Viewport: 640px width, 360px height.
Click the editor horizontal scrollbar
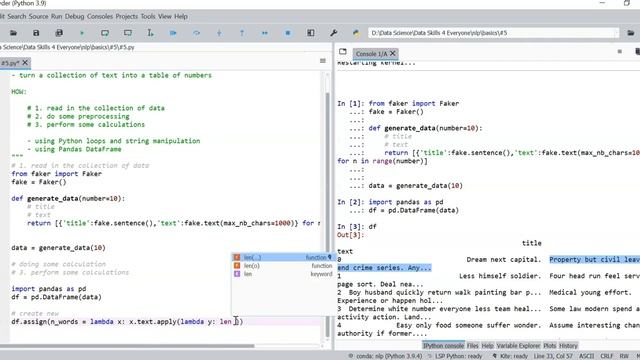(127, 346)
